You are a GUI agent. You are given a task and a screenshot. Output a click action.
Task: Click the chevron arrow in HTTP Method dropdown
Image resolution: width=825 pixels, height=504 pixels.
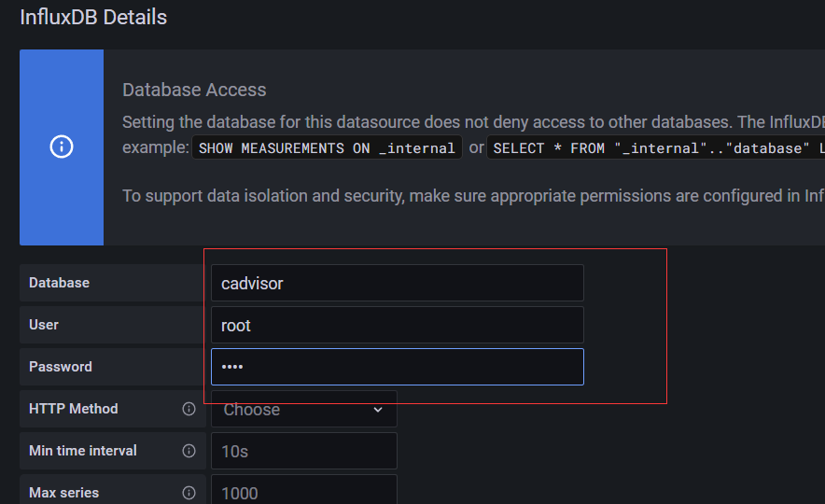pyautogui.click(x=378, y=410)
